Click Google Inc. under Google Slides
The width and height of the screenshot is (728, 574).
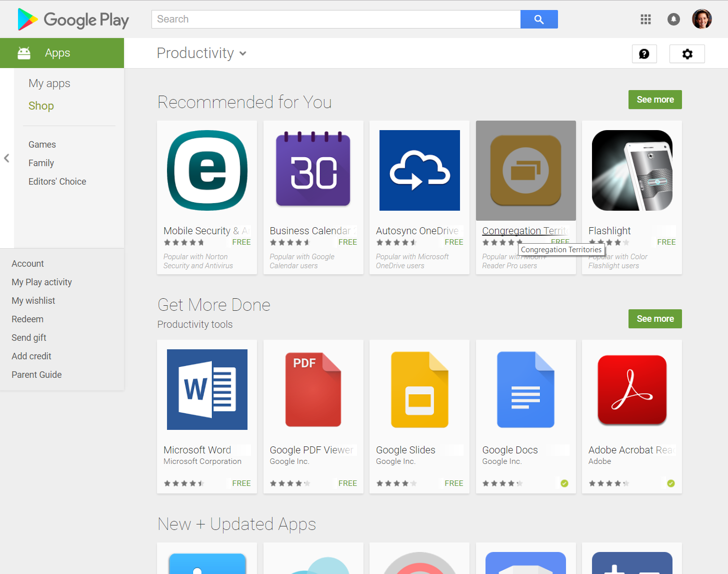pos(395,461)
